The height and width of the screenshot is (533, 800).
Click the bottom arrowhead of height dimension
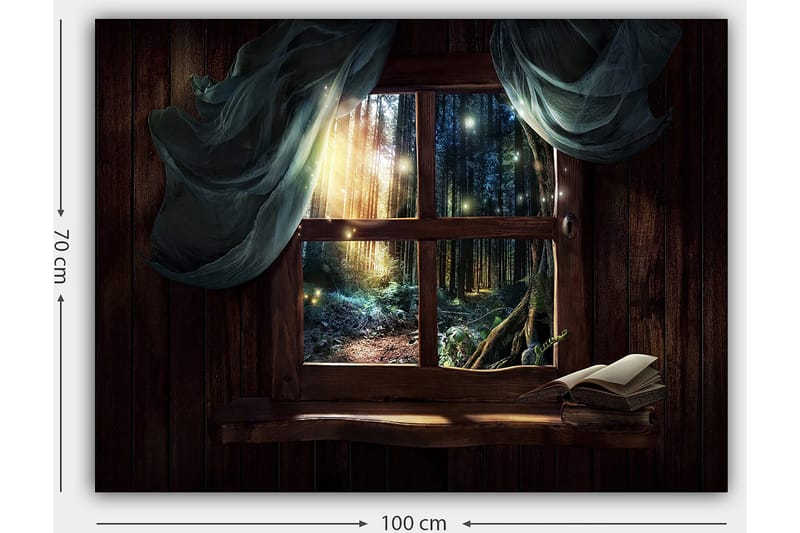point(61,298)
